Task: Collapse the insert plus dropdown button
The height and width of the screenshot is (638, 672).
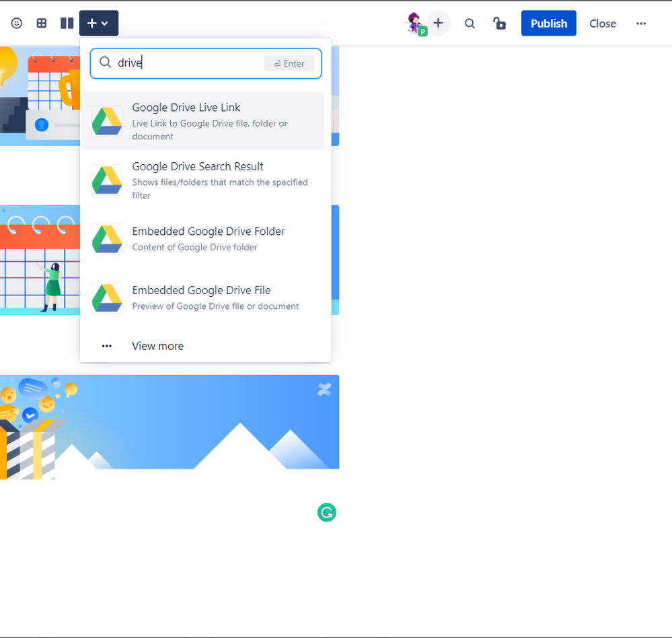Action: [99, 23]
